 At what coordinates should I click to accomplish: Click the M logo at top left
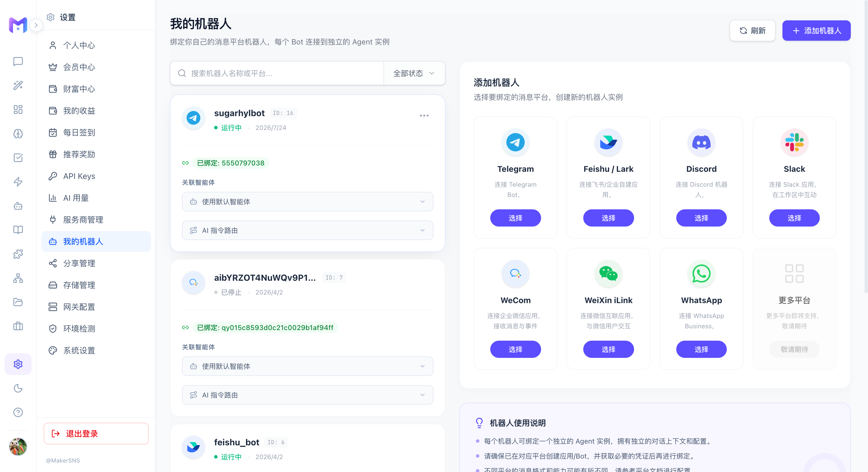[18, 25]
